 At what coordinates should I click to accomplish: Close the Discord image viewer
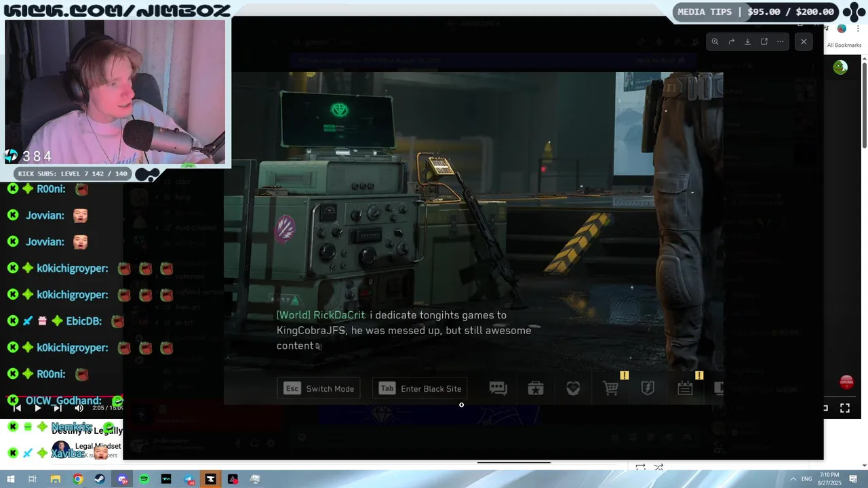804,41
